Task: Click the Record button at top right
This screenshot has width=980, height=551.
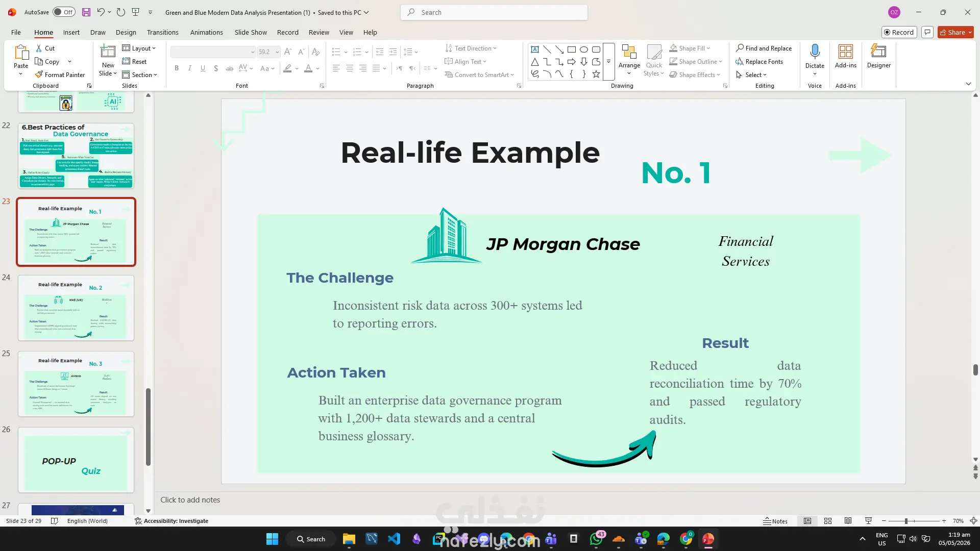Action: tap(899, 32)
